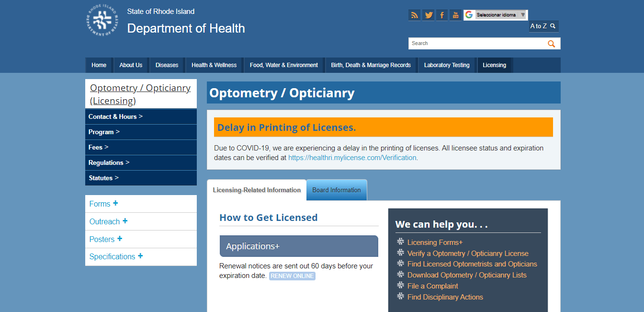Follow the healthri.mylicense.com/Verification link
This screenshot has height=312, width=644.
click(x=352, y=157)
